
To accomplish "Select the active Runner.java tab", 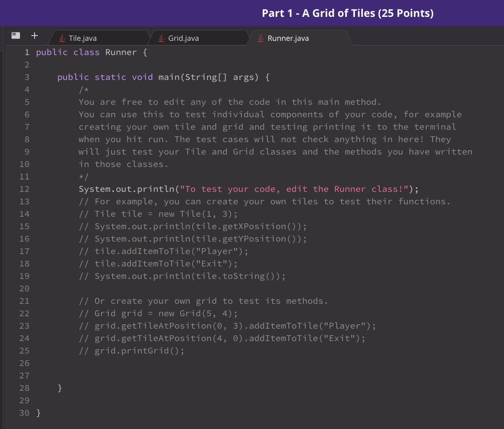I will (287, 38).
